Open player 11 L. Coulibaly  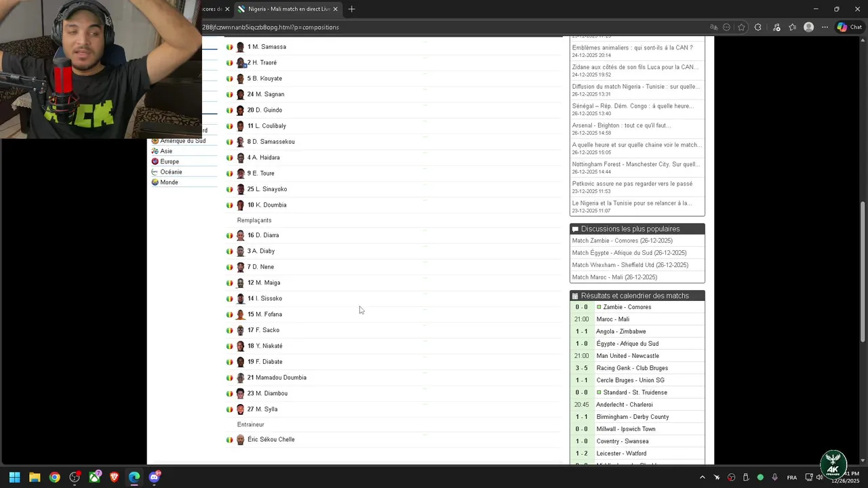267,125
